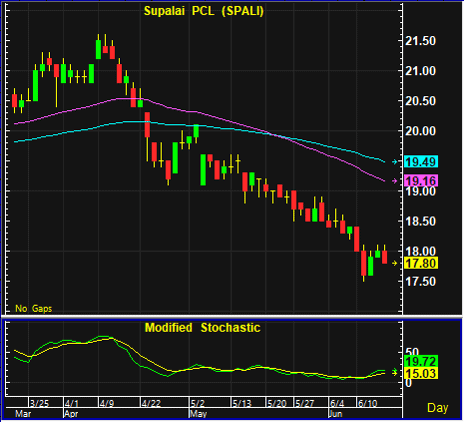This screenshot has height=422, width=464.
Task: Click the 6/10 date marker
Action: coord(367,403)
